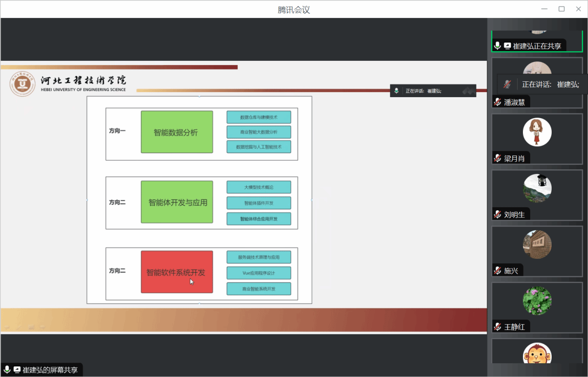Click the Hebei University logo emblem
The height and width of the screenshot is (377, 588).
click(22, 84)
